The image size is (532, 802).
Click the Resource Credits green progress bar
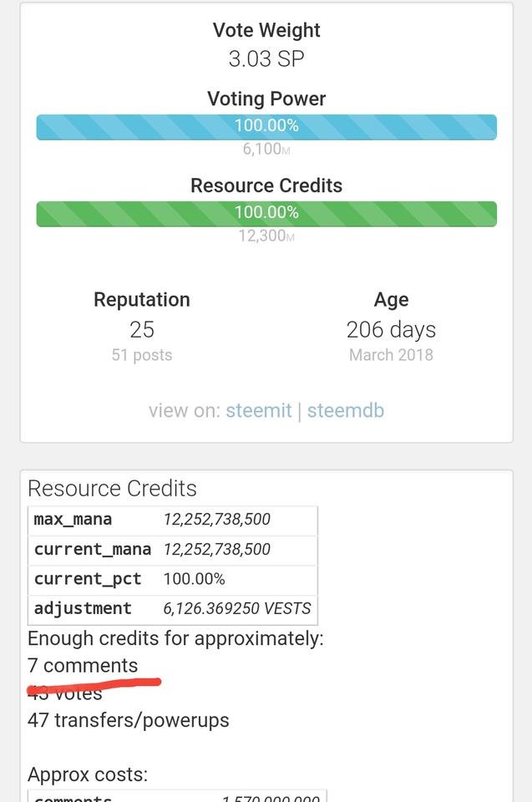pos(266,213)
